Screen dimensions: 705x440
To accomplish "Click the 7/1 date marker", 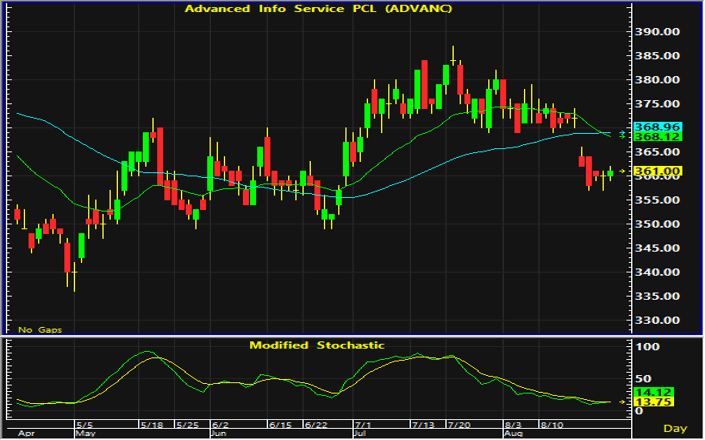I will point(363,425).
